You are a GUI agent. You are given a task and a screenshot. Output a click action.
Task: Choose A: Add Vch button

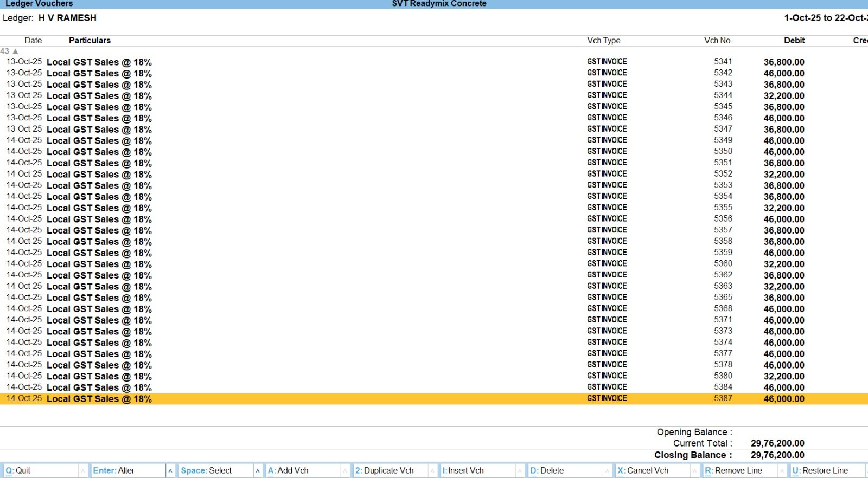point(288,470)
